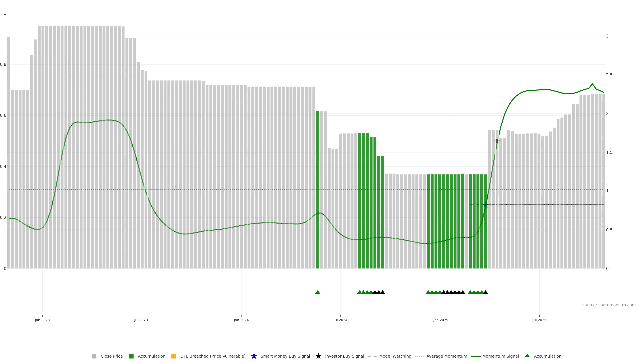The width and height of the screenshot is (644, 362).
Task: Toggle the Average Momentum legend entry
Action: click(x=446, y=356)
